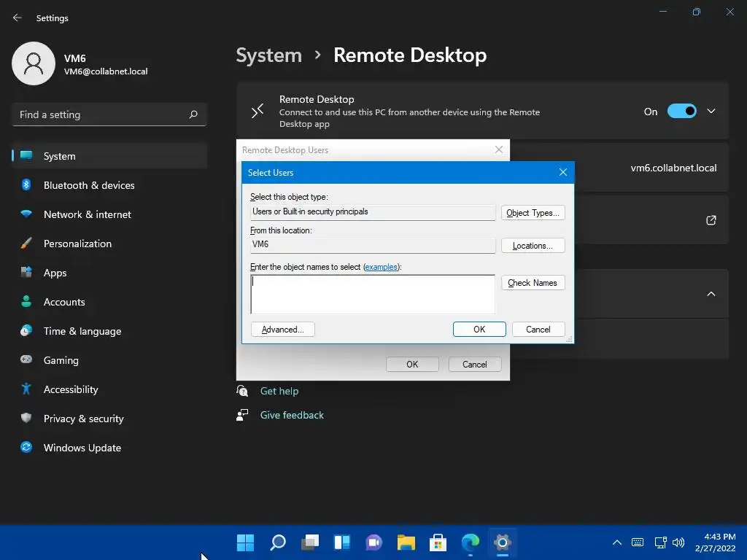The width and height of the screenshot is (747, 560).
Task: Open Accessibility settings
Action: (x=109, y=389)
